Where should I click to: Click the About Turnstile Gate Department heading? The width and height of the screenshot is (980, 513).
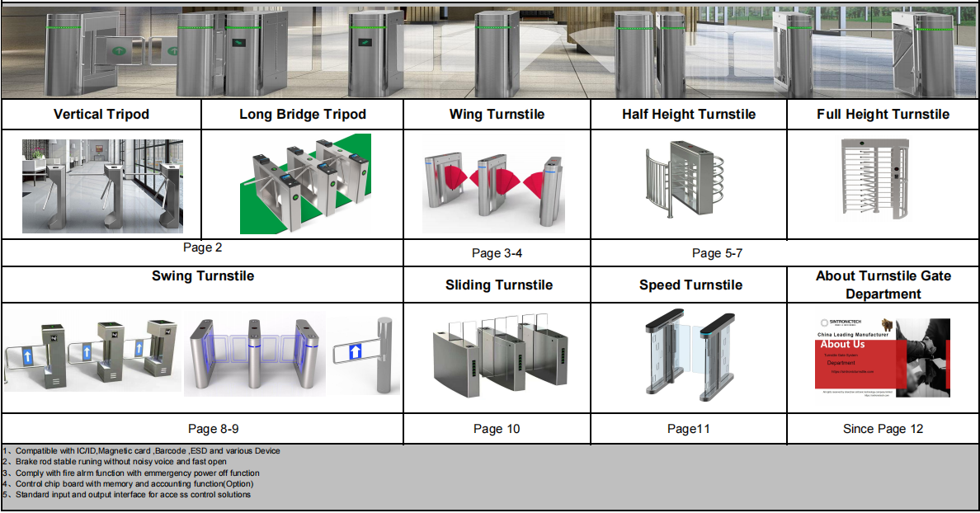point(883,285)
